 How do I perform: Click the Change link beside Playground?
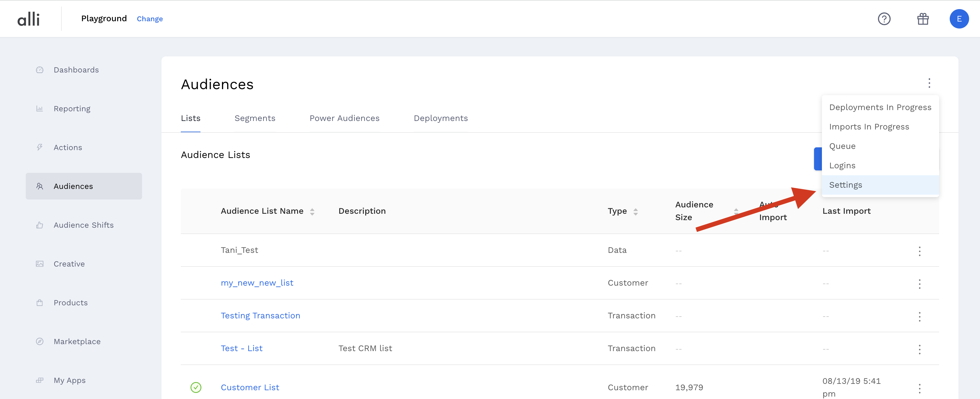click(150, 19)
